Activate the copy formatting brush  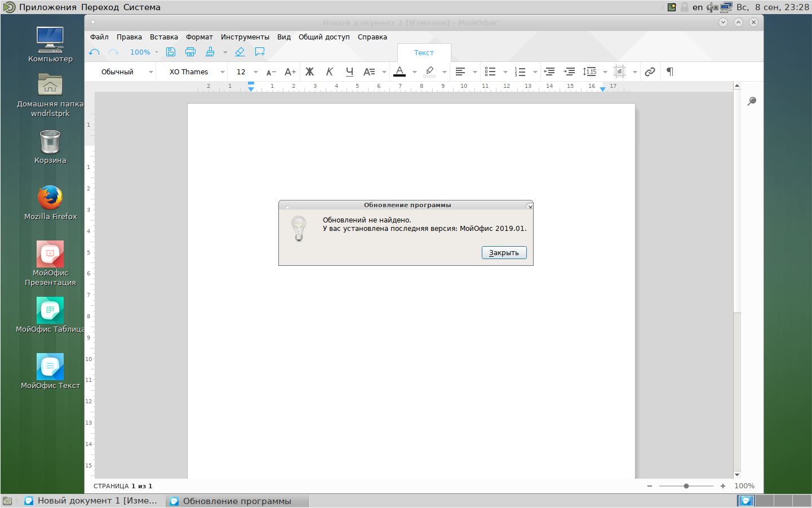click(x=210, y=52)
